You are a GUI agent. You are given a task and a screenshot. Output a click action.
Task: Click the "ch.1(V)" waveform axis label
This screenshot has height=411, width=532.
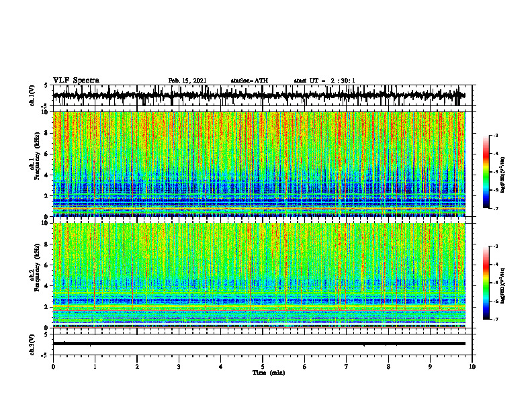click(32, 95)
